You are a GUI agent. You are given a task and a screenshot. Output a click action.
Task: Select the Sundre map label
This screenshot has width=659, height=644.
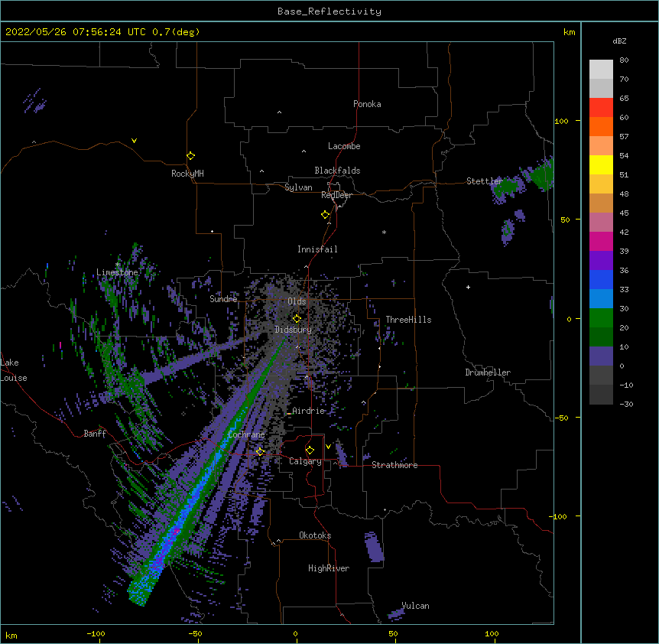point(223,299)
